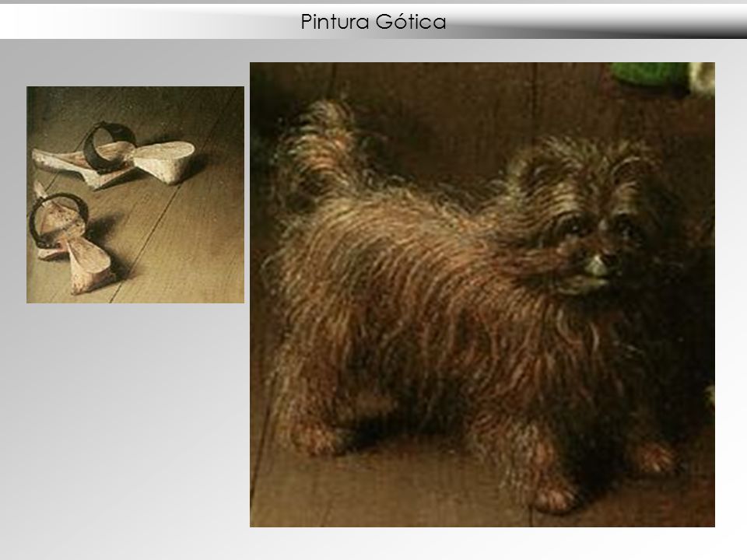Viewport: 747px width, 560px height.
Task: Click the "Pintura Gótica" slide title
Action: [x=373, y=22]
